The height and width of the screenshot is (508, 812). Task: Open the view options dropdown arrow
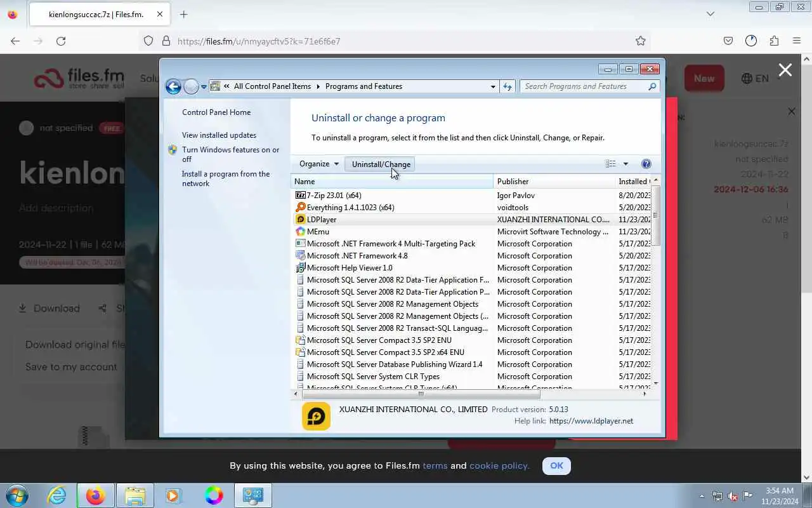point(625,164)
